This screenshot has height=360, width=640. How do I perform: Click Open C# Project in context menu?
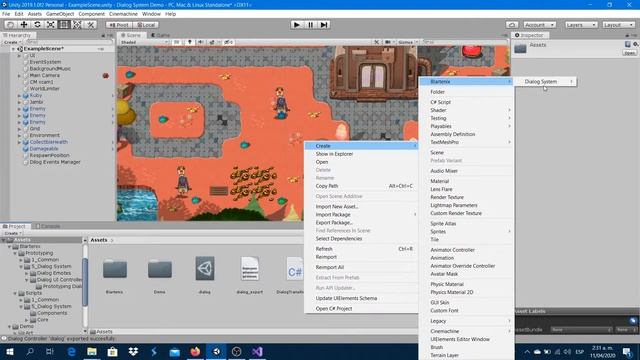334,309
